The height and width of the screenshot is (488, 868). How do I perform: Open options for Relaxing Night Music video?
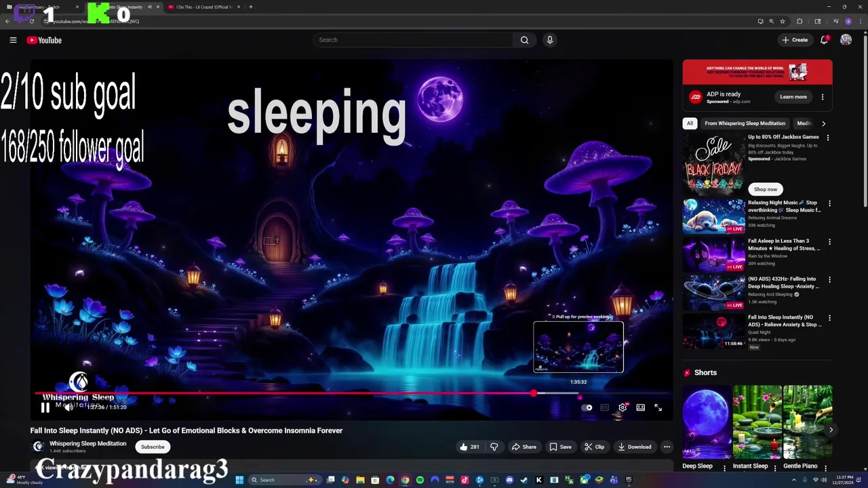(x=829, y=203)
